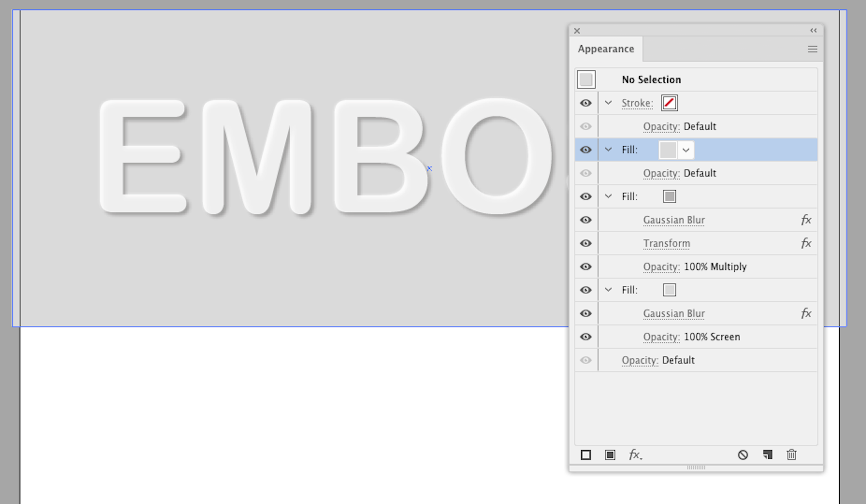The image size is (866, 504).
Task: Collapse the panel to icons with double arrow
Action: [x=813, y=30]
